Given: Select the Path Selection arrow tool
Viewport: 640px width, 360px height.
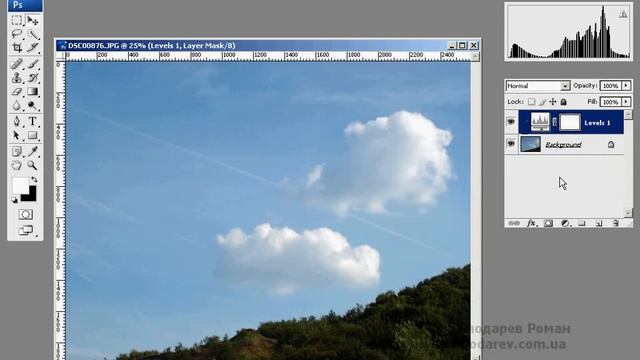Looking at the screenshot, I should (17, 135).
